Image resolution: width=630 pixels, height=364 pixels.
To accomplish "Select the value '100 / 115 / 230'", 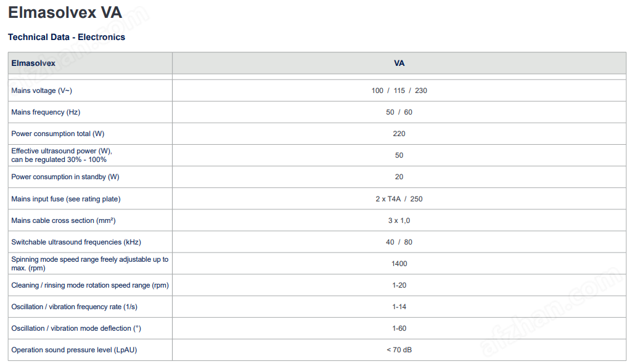I will point(399,91).
